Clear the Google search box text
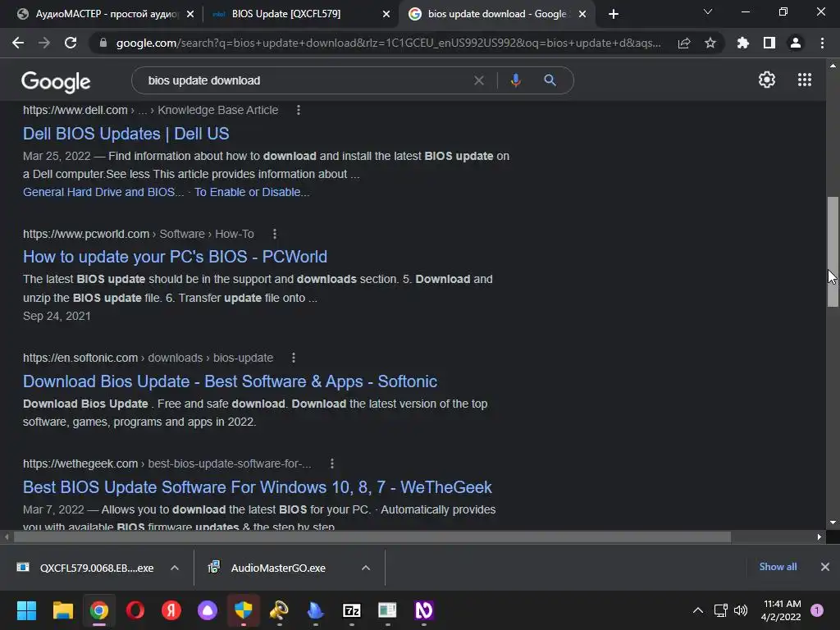 (479, 80)
